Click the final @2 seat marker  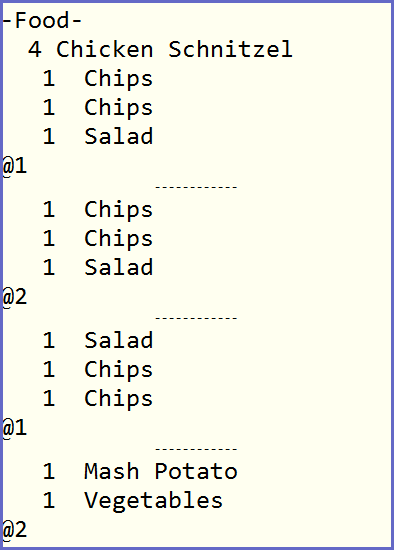tap(14, 530)
